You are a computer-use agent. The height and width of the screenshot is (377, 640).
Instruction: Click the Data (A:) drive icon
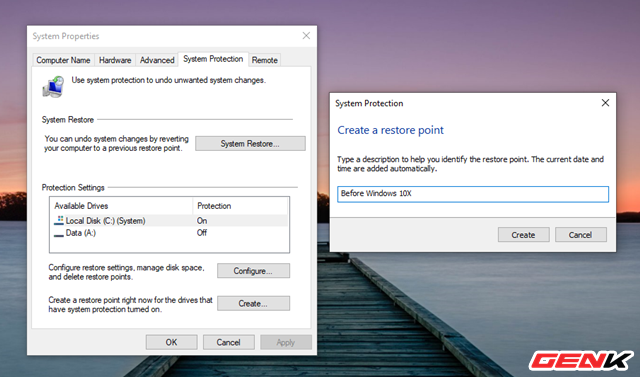click(x=59, y=234)
